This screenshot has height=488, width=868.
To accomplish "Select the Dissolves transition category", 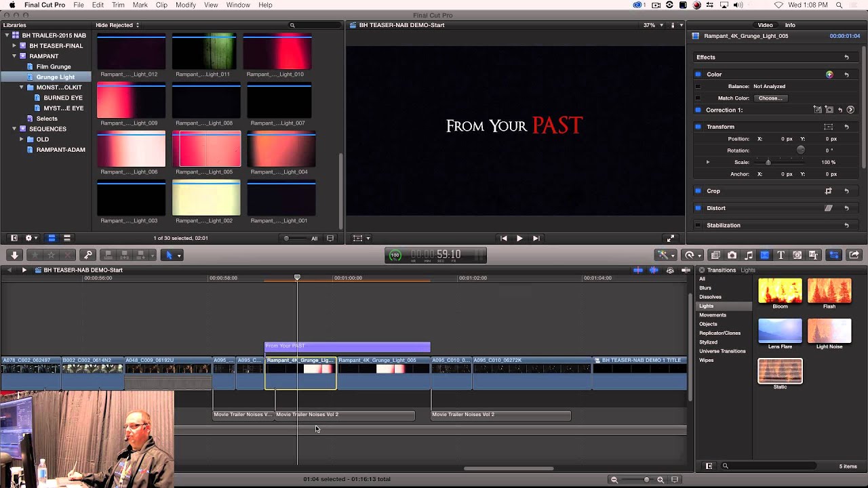I will [x=711, y=297].
